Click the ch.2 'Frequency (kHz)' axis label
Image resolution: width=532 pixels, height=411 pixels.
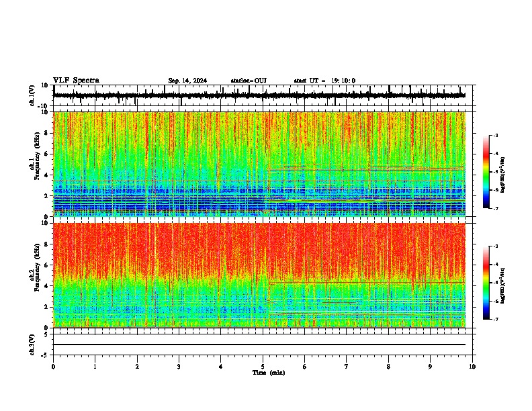click(x=37, y=267)
